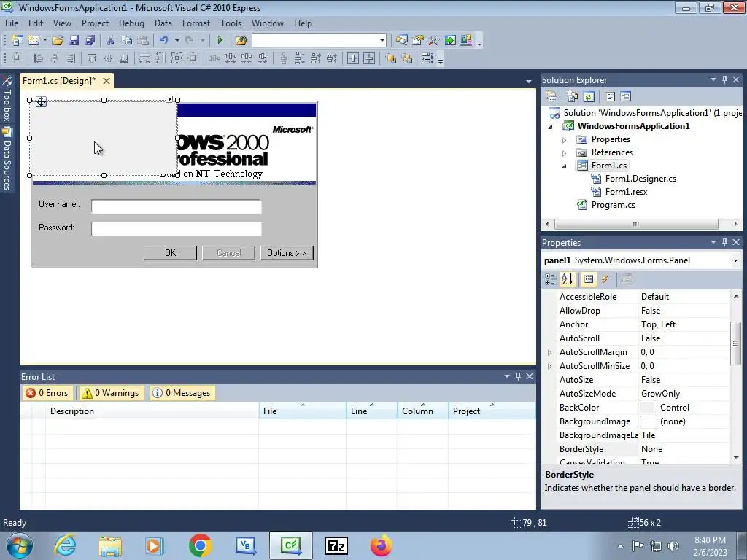Click the Solution Explorer horizontal scrollbar
Image resolution: width=747 pixels, height=560 pixels.
(x=636, y=224)
